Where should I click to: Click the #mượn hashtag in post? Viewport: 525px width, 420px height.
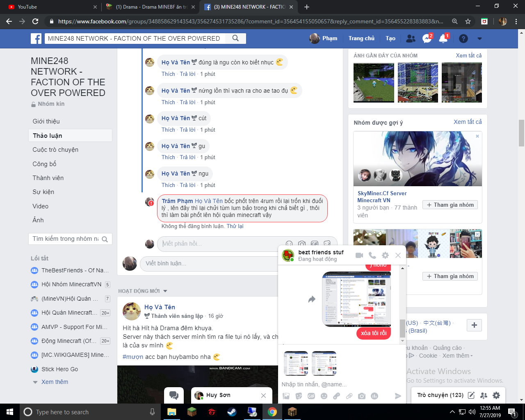tap(133, 357)
